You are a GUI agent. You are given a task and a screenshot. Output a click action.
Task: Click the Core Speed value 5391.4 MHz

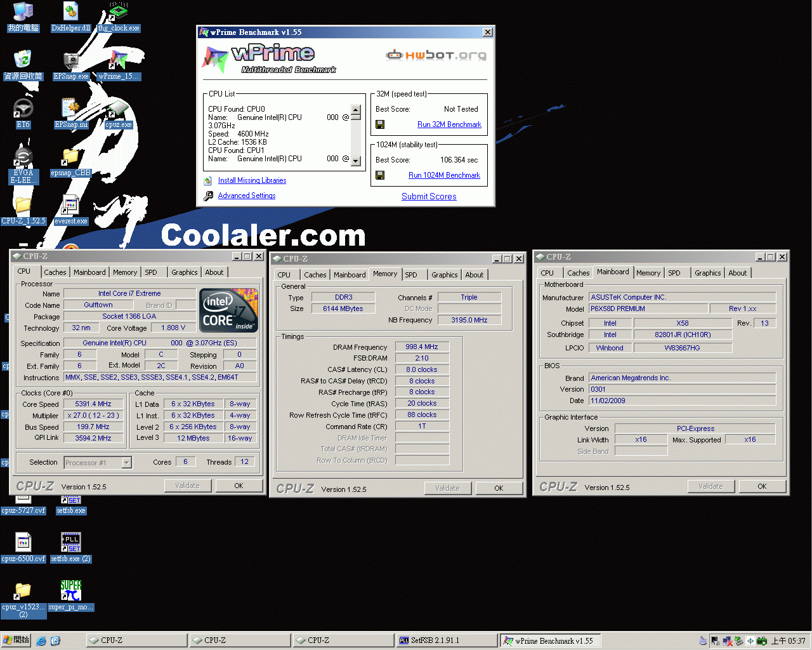point(93,404)
